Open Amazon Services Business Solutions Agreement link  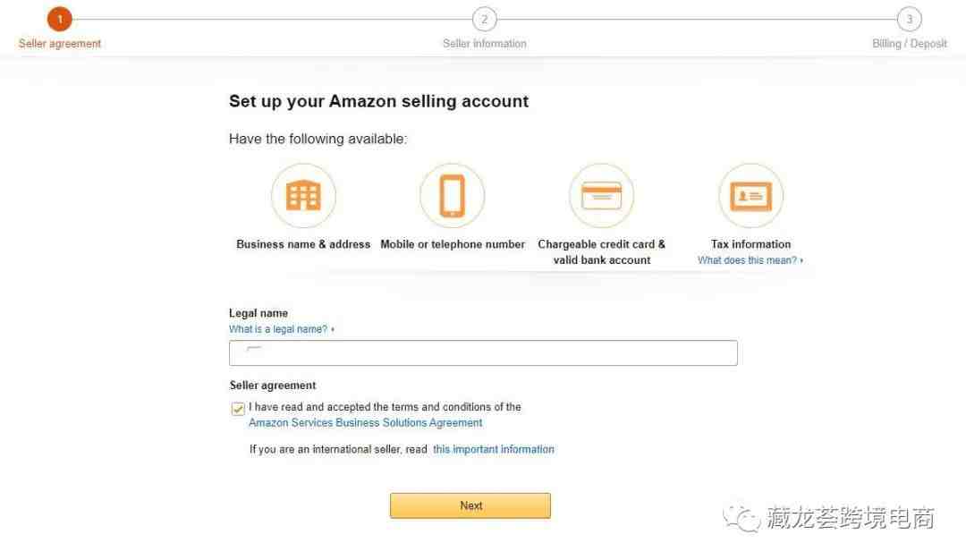click(365, 423)
